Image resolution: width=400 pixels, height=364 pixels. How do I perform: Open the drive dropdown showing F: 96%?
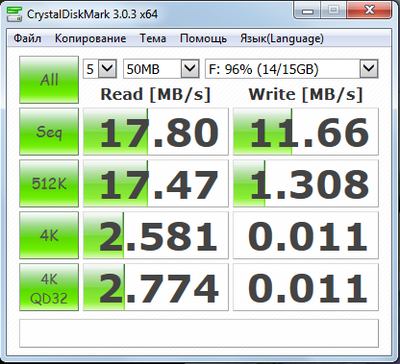(x=292, y=69)
